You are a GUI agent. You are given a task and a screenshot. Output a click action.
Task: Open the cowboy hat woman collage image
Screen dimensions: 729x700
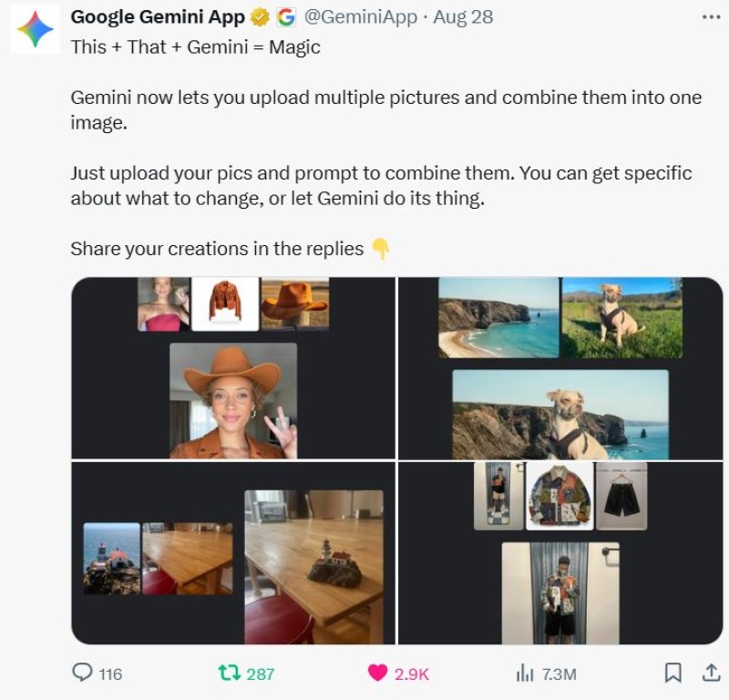[x=233, y=368]
